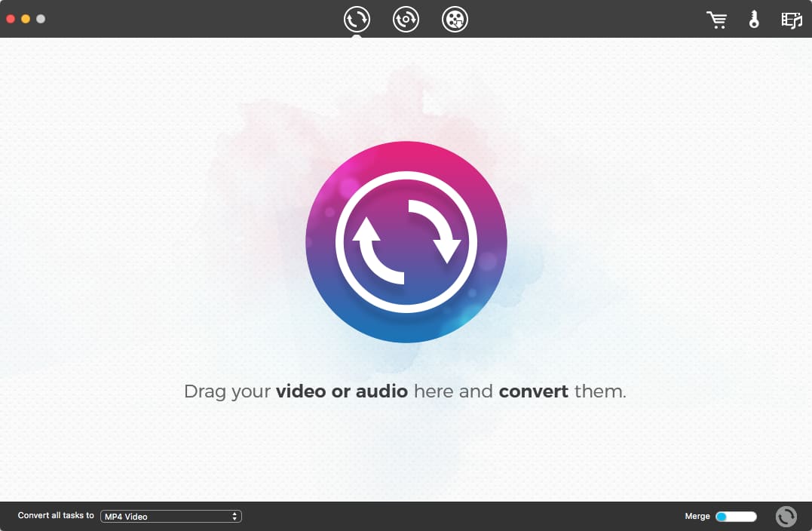Image resolution: width=812 pixels, height=531 pixels.
Task: Open the media browser film-music icon
Action: point(791,20)
